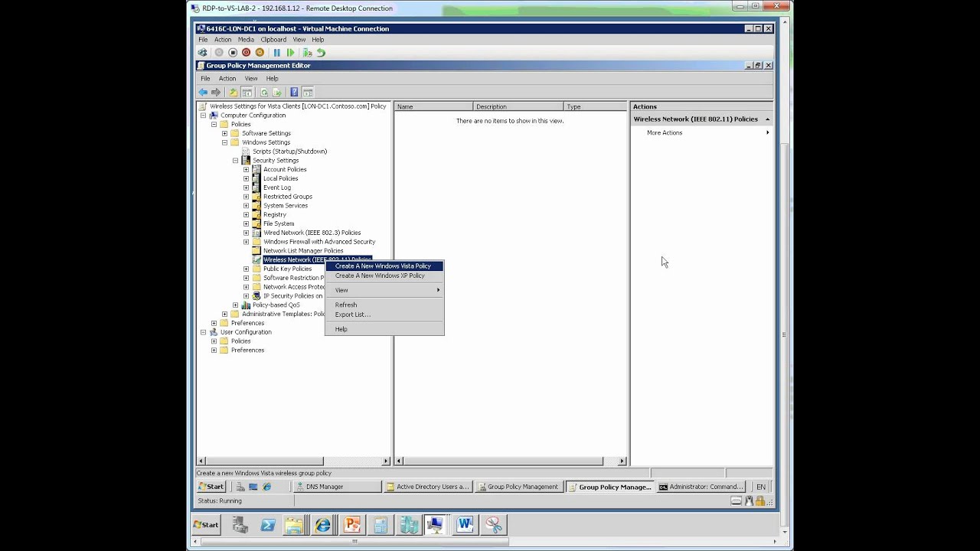
Task: Click the green Reset VM icon
Action: [x=290, y=53]
